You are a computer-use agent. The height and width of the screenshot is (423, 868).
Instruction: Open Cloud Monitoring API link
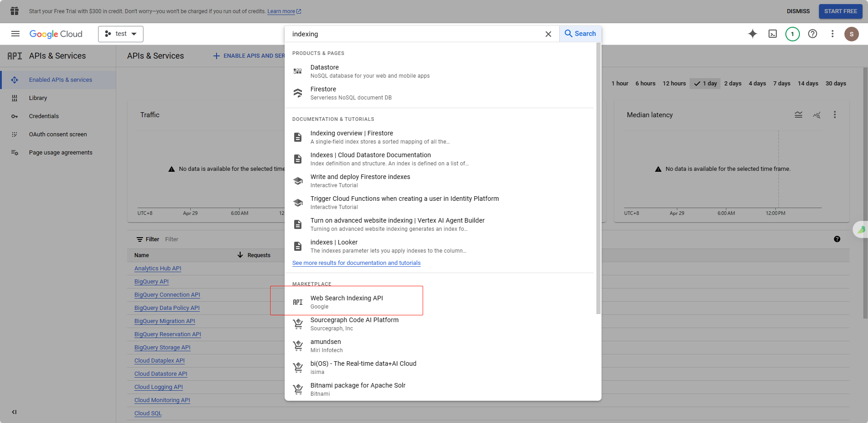[x=162, y=400]
